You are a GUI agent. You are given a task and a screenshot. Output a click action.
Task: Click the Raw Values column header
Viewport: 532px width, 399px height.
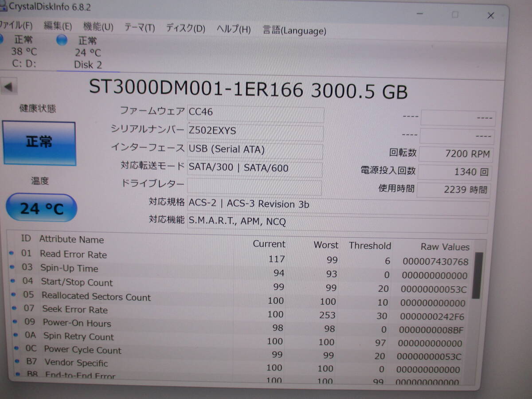[445, 247]
